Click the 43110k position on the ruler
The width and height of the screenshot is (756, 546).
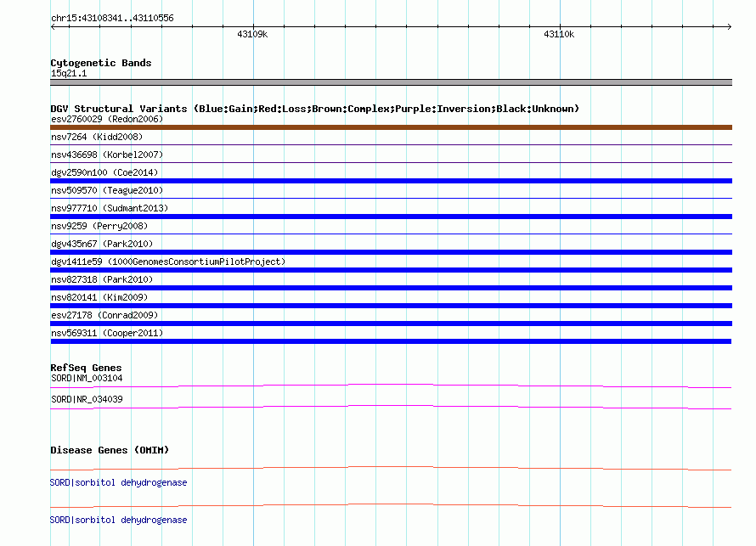(559, 35)
